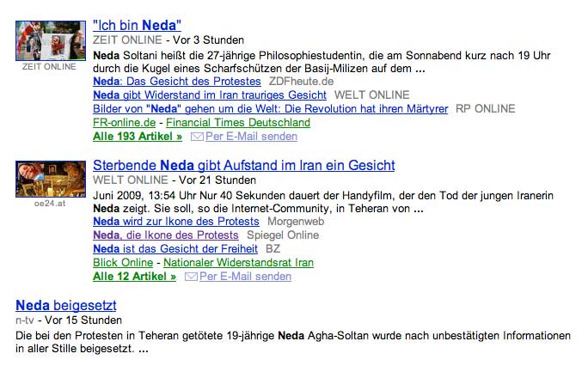Viewport: 588px width, 366px height.
Task: Click the envelope icon in the first article
Action: point(197,137)
